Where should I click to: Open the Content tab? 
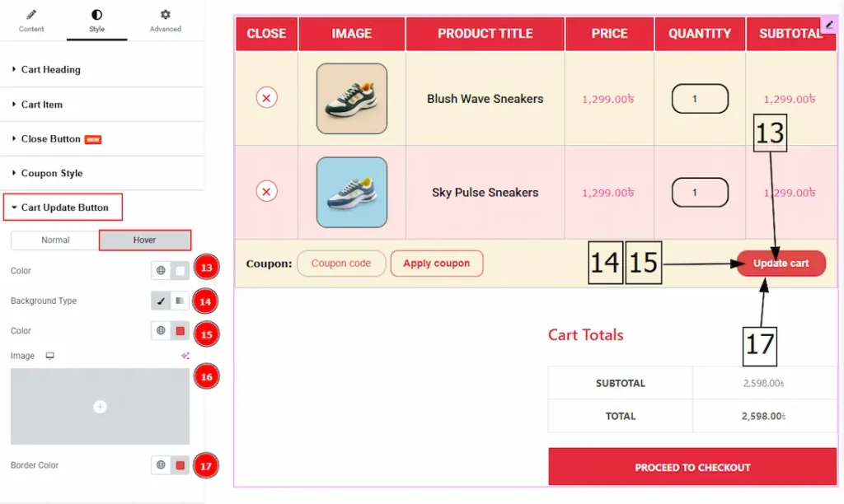point(31,21)
